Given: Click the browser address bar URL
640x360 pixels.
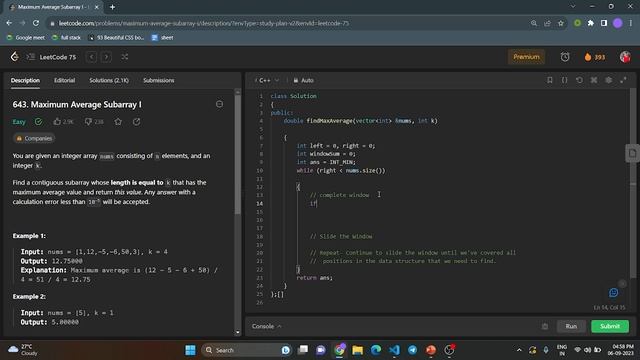Looking at the screenshot, I should tap(204, 23).
